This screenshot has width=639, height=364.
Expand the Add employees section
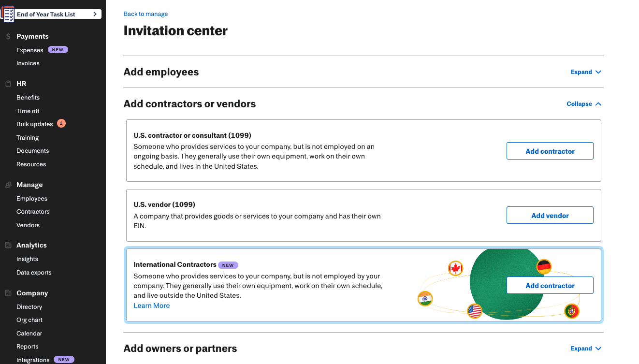[586, 72]
